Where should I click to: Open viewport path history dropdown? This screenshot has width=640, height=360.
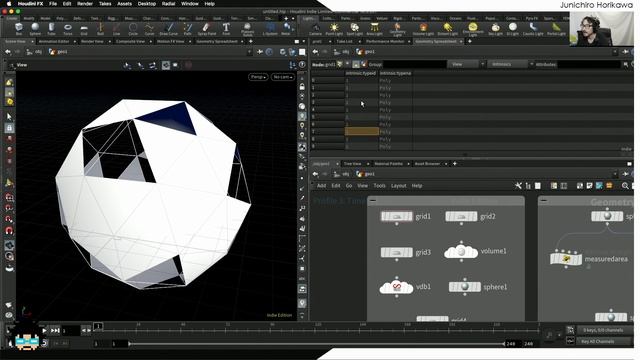click(x=249, y=52)
